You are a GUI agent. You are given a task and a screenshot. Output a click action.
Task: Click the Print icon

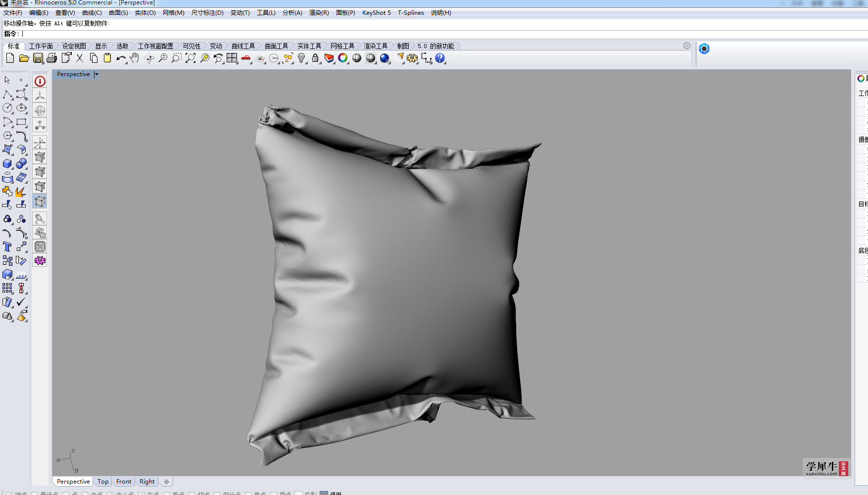click(51, 58)
